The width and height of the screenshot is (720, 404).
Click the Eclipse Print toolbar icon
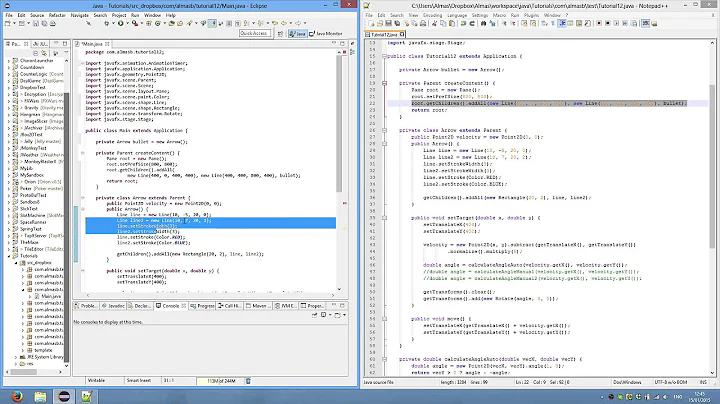click(x=53, y=23)
